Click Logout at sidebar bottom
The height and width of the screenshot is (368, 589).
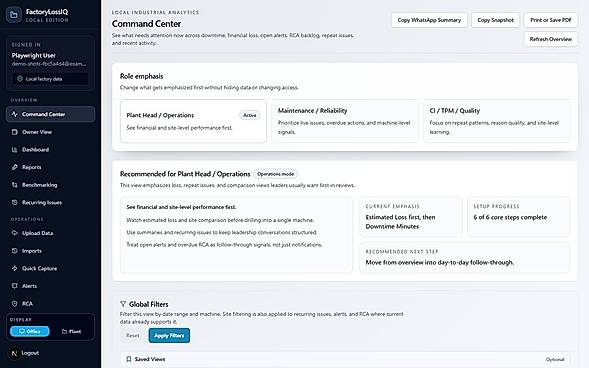point(30,353)
